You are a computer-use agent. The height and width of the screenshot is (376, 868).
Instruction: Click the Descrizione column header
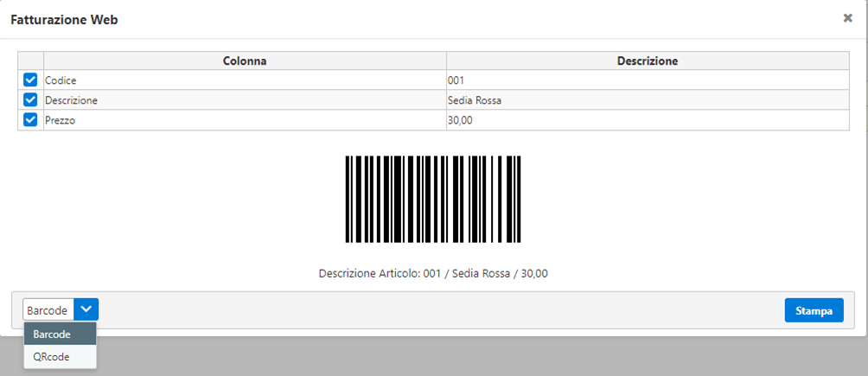tap(648, 61)
